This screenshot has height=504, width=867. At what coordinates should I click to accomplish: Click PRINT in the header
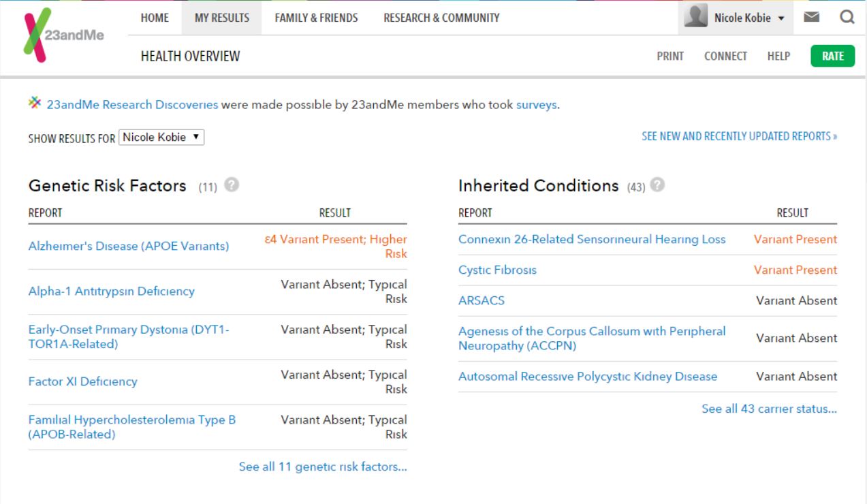[x=670, y=57]
